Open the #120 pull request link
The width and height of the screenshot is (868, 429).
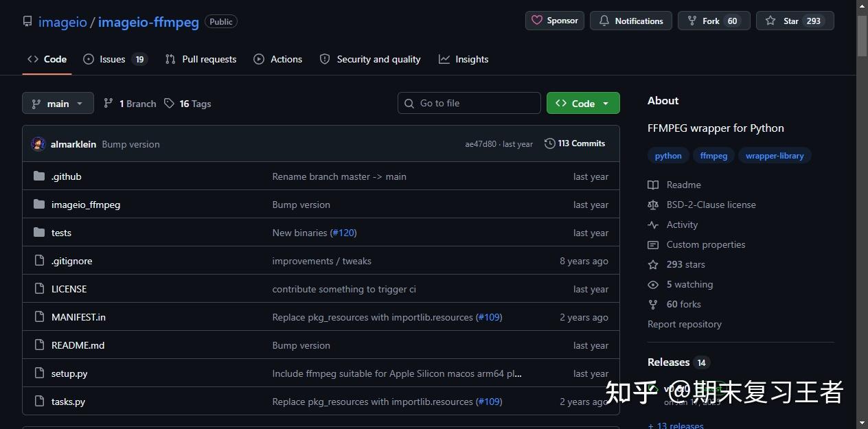(x=343, y=233)
